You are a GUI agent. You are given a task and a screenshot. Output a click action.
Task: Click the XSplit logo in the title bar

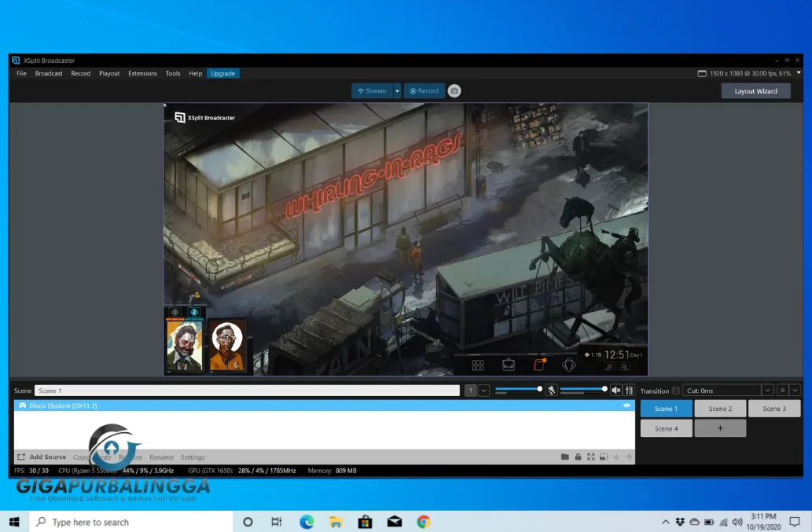point(16,60)
